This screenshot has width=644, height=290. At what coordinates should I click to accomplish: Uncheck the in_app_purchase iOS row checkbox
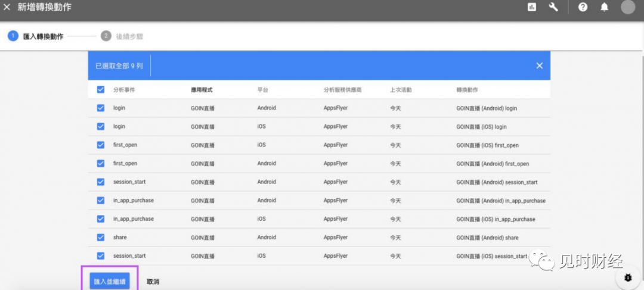[x=101, y=219]
